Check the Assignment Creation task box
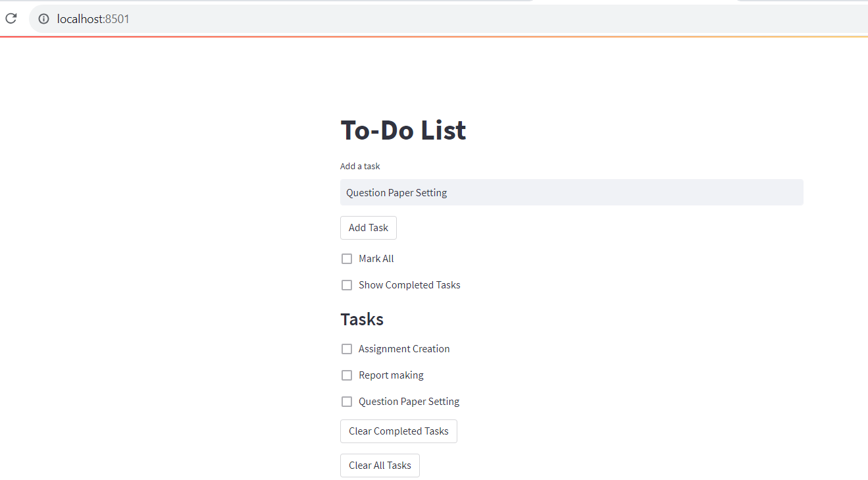The width and height of the screenshot is (868, 480). click(347, 349)
